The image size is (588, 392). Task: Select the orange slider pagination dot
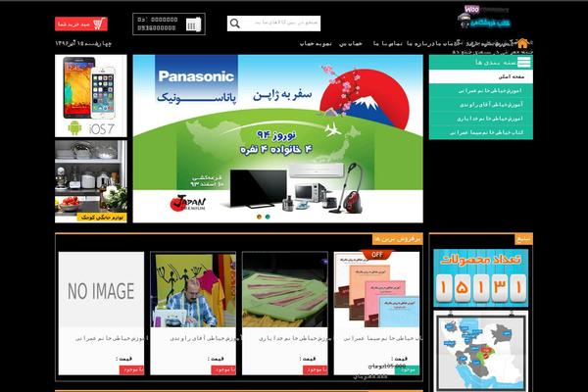259,217
